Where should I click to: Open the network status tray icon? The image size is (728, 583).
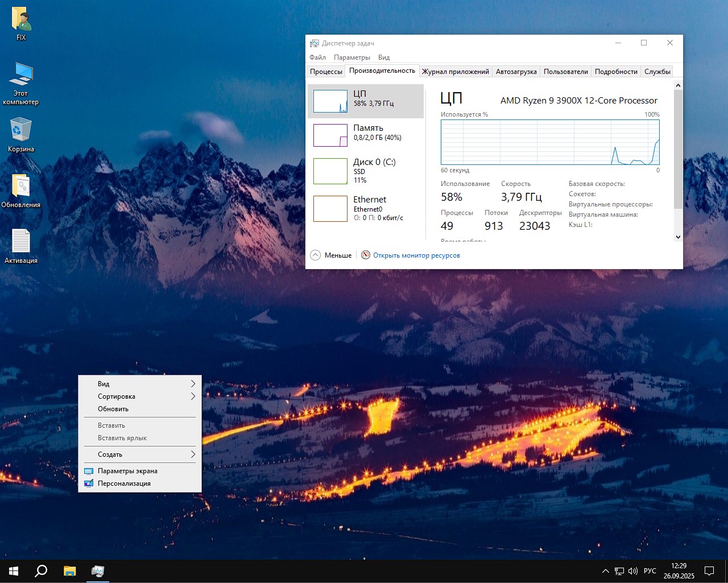point(619,571)
